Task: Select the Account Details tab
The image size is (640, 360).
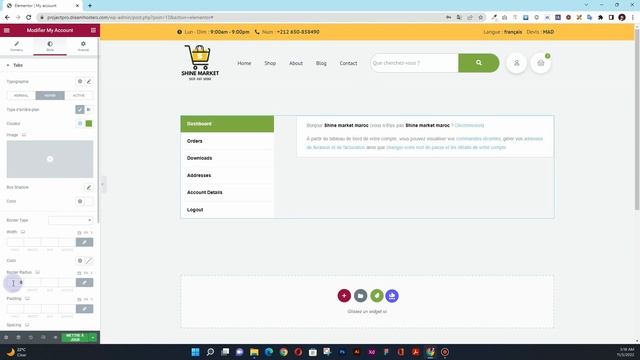Action: click(227, 192)
